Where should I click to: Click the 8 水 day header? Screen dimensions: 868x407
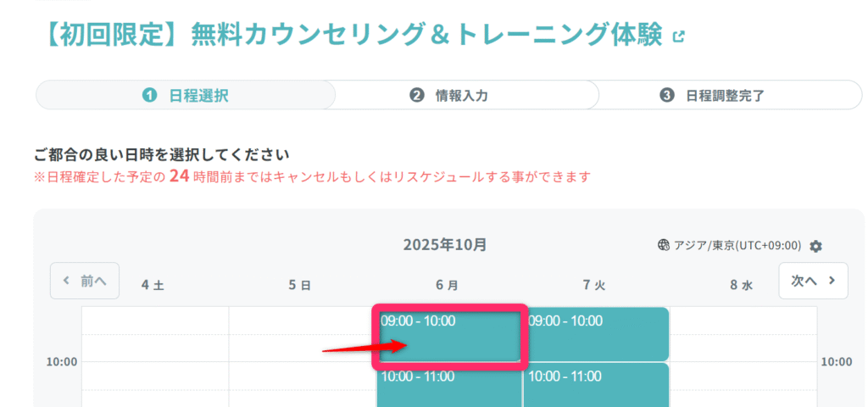(x=741, y=286)
